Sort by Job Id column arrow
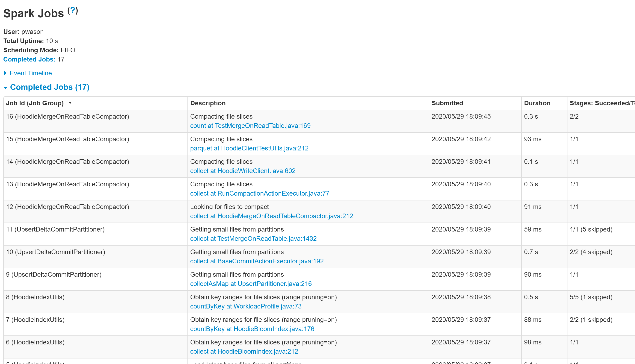Screen dimensions: 635x364 click(x=70, y=103)
